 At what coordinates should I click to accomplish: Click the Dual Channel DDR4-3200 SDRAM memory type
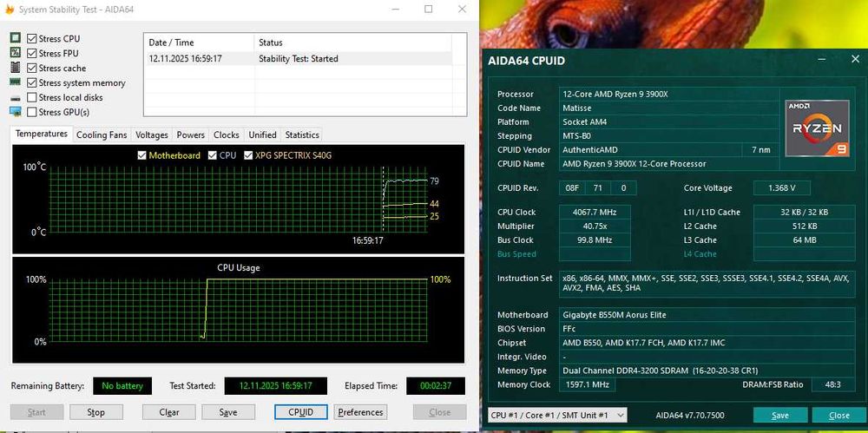tap(707, 371)
